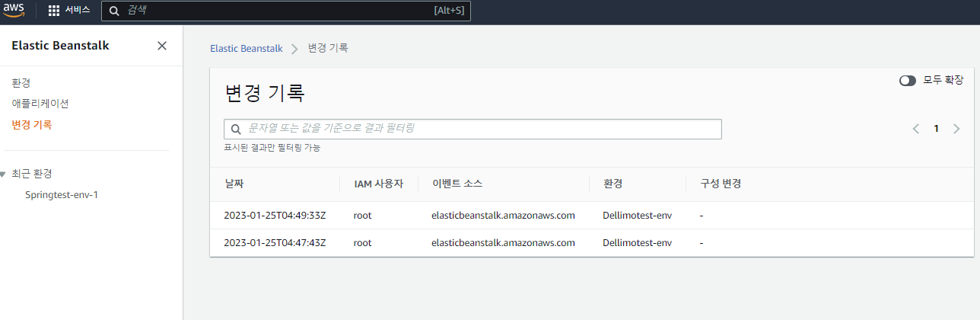Focus the top 검색 search field
Screen dimensions: 980x320
point(286,11)
